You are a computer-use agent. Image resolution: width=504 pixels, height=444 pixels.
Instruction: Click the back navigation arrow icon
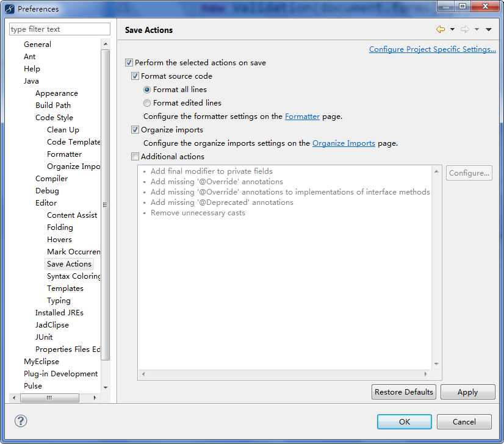pos(441,29)
